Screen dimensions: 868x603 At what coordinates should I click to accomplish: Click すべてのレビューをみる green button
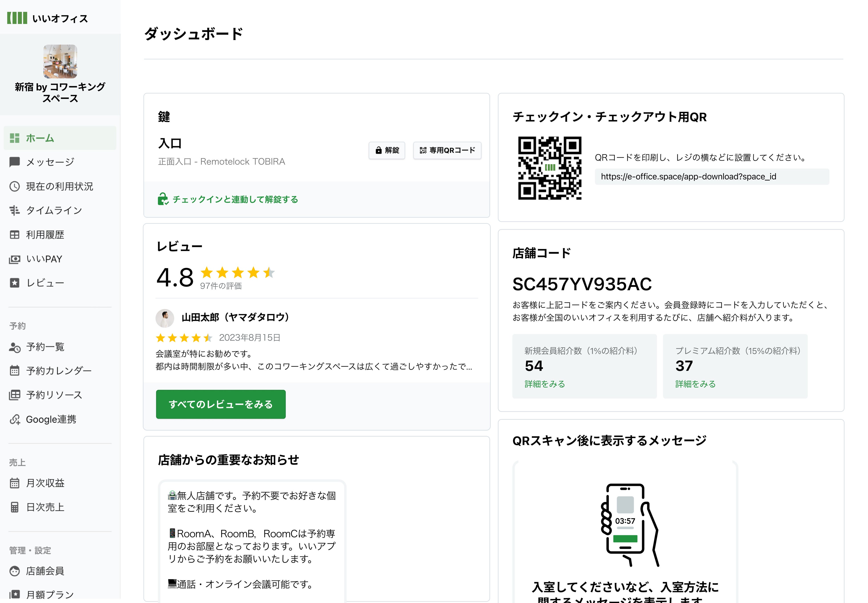coord(221,404)
